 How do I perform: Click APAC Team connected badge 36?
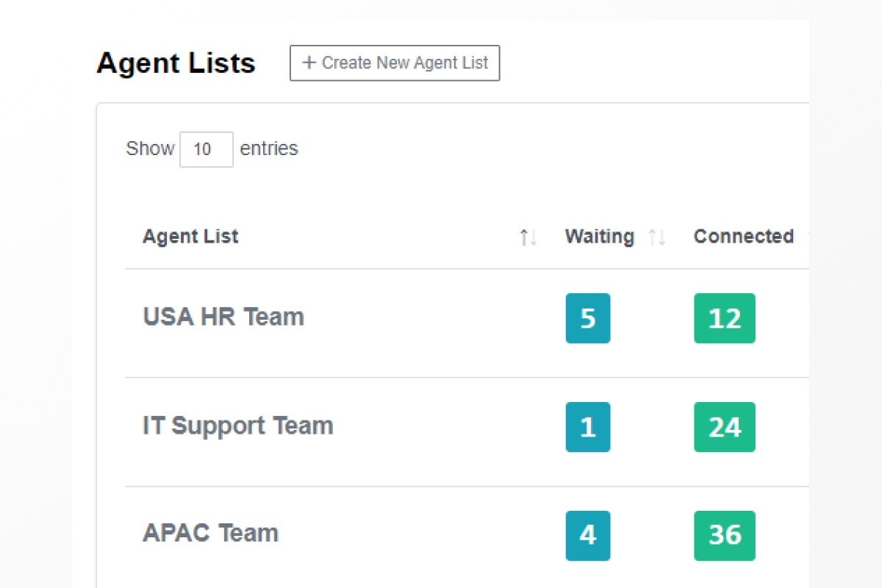(725, 535)
